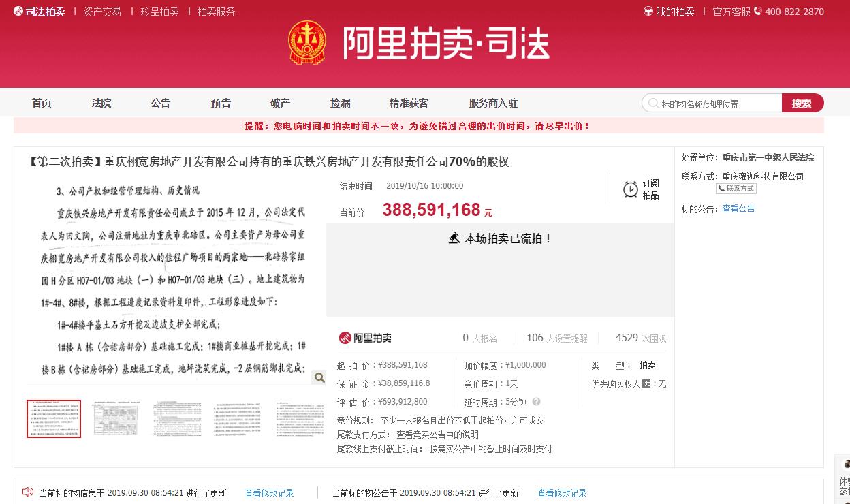Open 官方客服 link
Image resolution: width=850 pixels, height=504 pixels.
pyautogui.click(x=731, y=12)
